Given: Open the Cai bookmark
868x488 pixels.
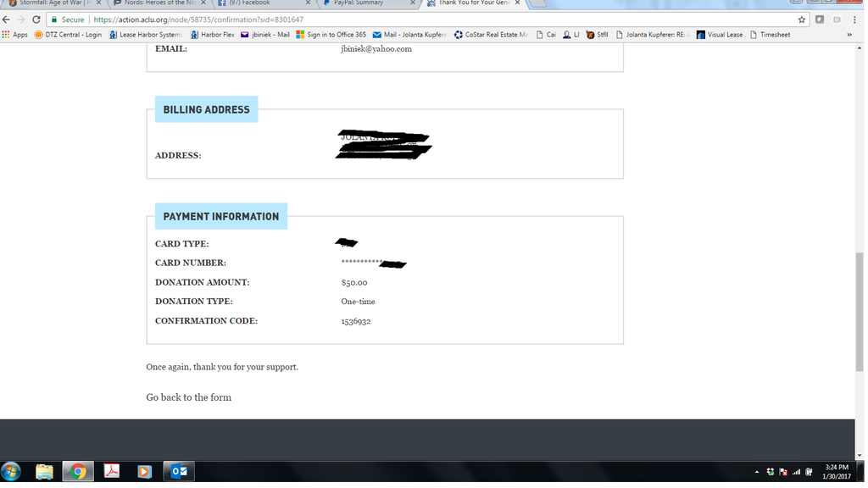Looking at the screenshot, I should coord(546,34).
